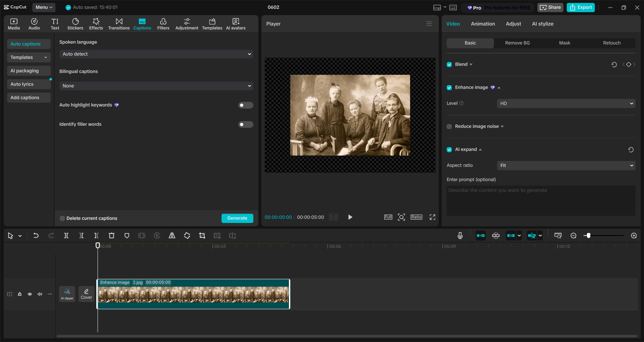The width and height of the screenshot is (644, 342).
Task: Check the Reduce image noise option
Action: tap(449, 126)
